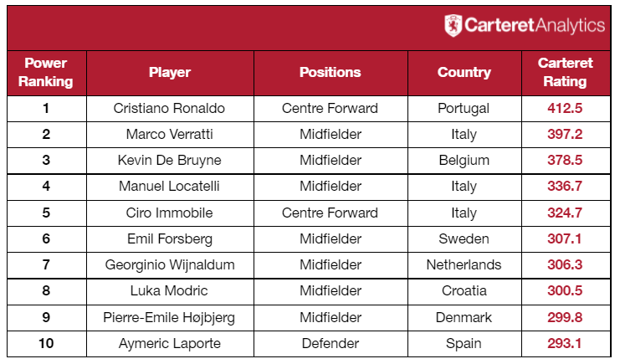Select the Kevin De Bruyne cell
This screenshot has width=620, height=364.
click(x=170, y=160)
